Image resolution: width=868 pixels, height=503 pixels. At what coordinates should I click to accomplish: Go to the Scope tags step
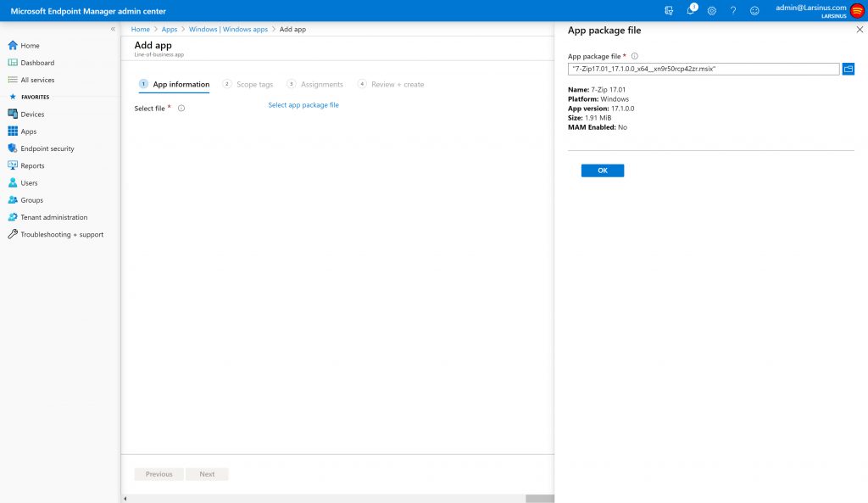[248, 84]
